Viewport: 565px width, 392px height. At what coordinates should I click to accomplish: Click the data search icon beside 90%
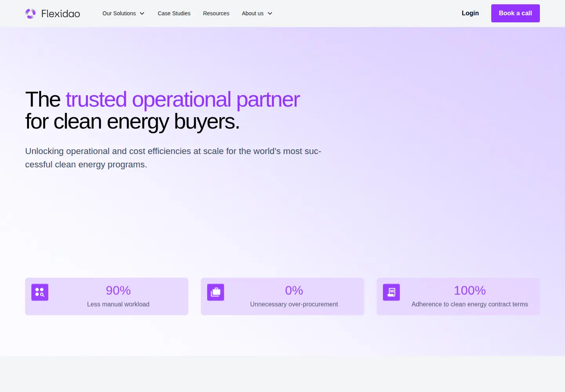40,292
